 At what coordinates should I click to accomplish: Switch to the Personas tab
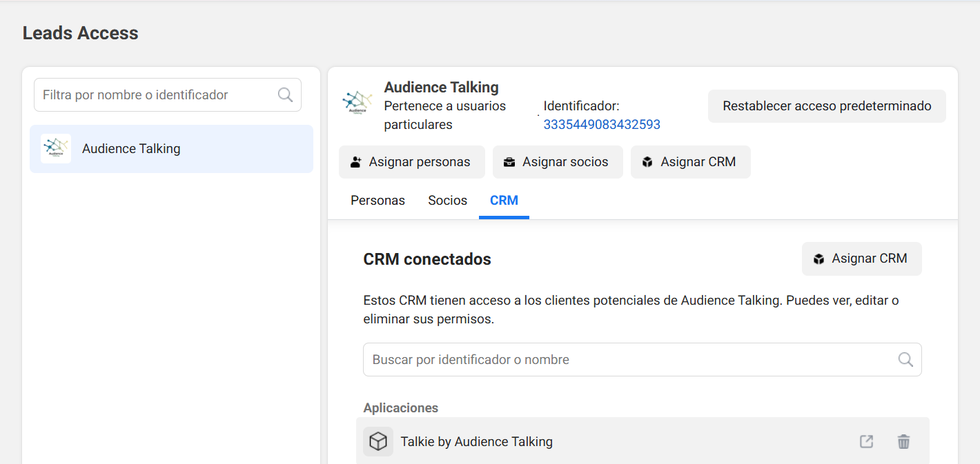[x=378, y=201]
